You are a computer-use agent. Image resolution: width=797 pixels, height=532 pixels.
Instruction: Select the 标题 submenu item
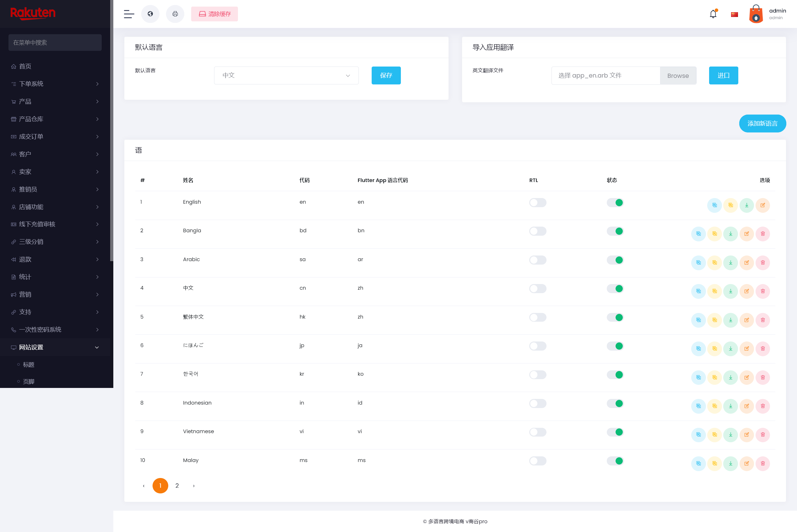[x=29, y=365]
